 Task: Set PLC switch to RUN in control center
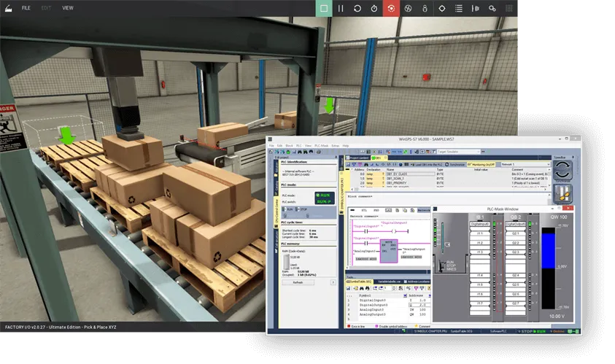point(287,209)
